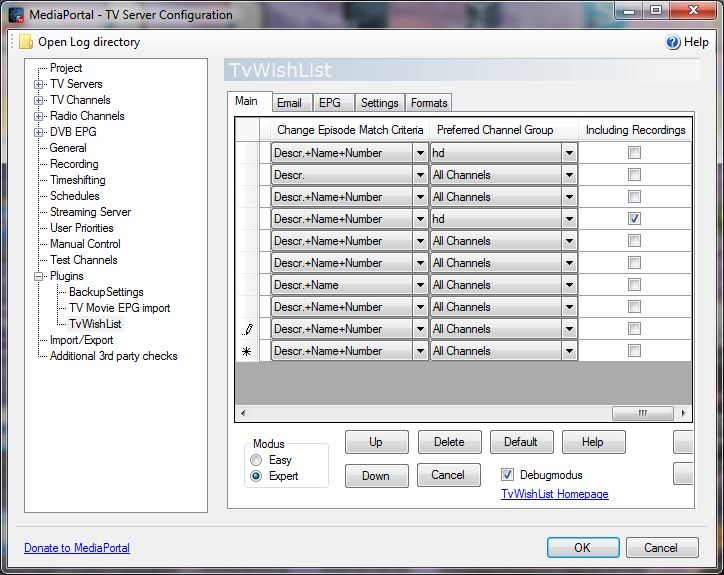Click the Help button below the grid
The image size is (724, 575).
(593, 442)
